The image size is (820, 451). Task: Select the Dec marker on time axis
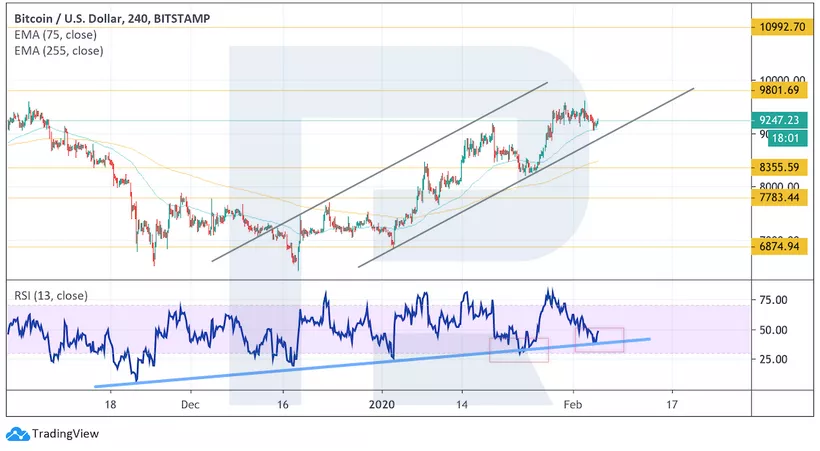click(x=191, y=405)
